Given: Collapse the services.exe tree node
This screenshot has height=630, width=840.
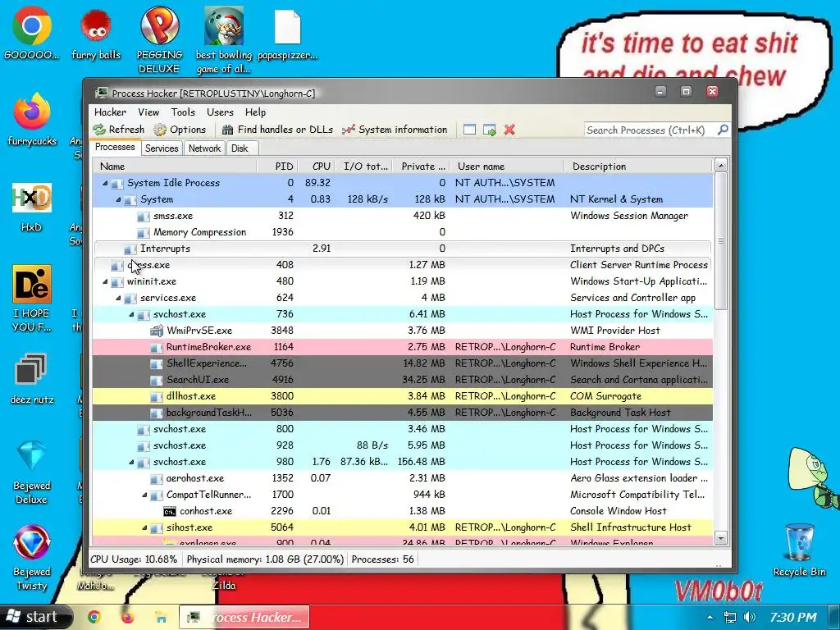Looking at the screenshot, I should 118,299.
